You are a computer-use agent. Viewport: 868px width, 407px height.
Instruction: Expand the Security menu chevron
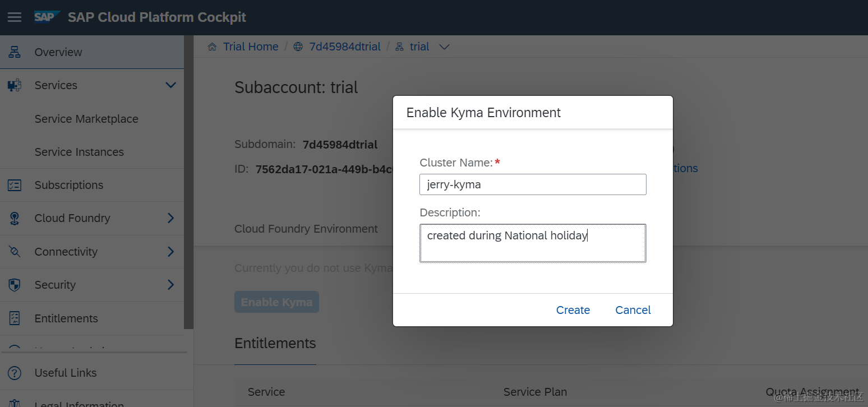coord(170,285)
